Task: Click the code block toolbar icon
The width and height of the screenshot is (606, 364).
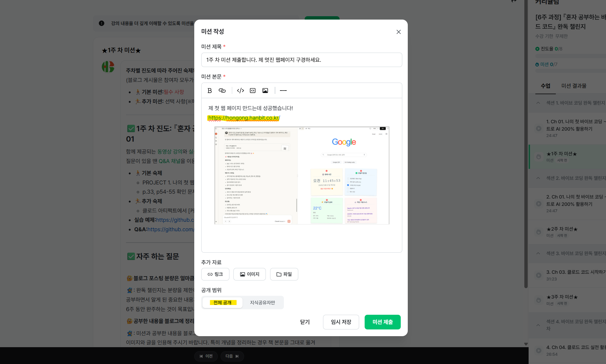Action: point(253,91)
